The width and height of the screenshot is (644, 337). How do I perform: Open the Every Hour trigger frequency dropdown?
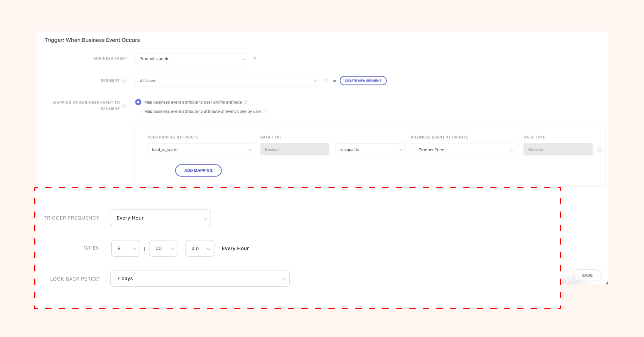coord(160,218)
